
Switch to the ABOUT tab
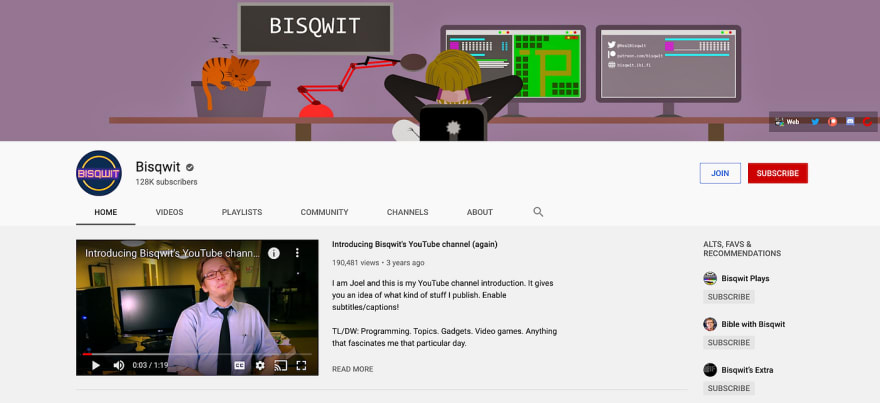pyautogui.click(x=480, y=212)
